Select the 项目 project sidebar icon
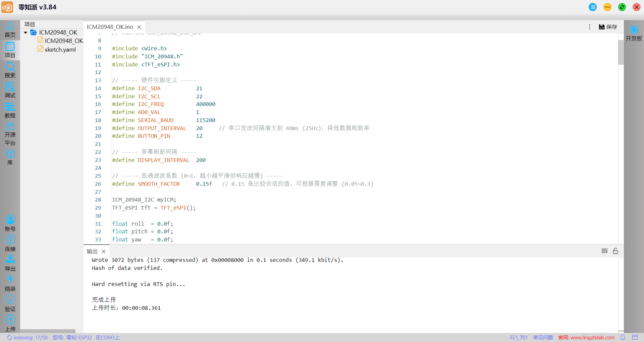644x342 pixels. coord(10,50)
